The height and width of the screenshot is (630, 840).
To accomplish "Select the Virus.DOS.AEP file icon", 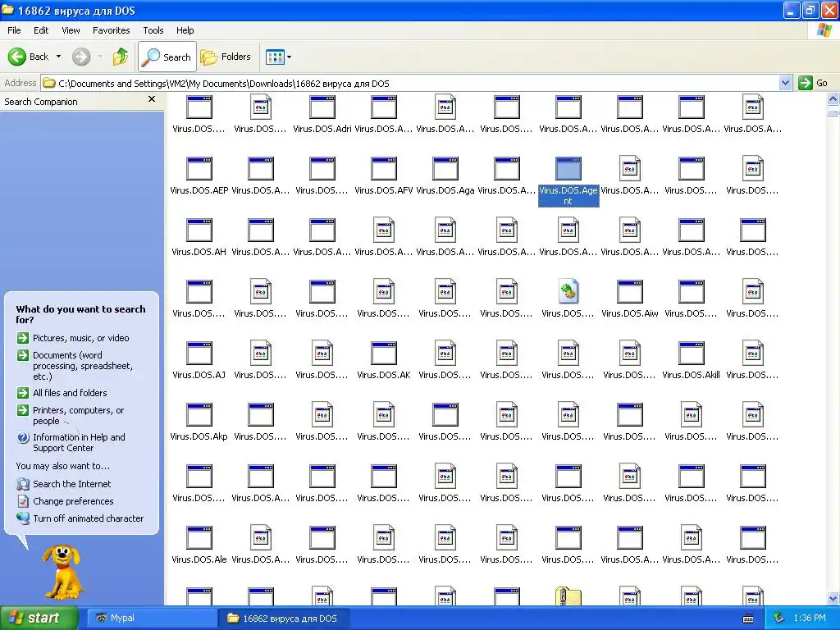I will [199, 169].
